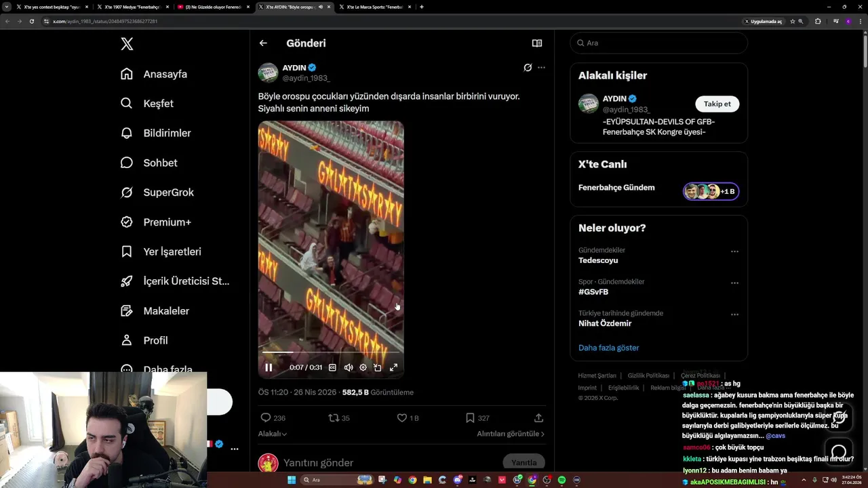Open Chrome three-dot menu
Screen dimensions: 868x488
click(860, 21)
